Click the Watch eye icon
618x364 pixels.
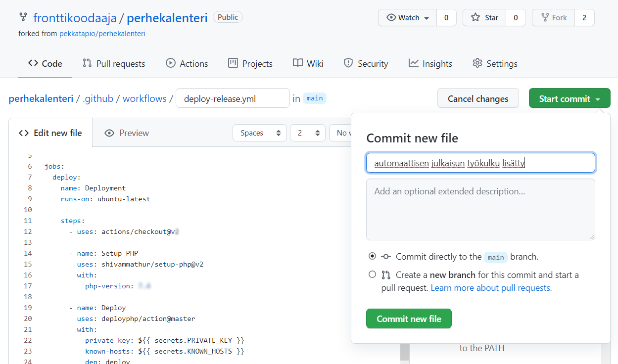[x=391, y=17]
